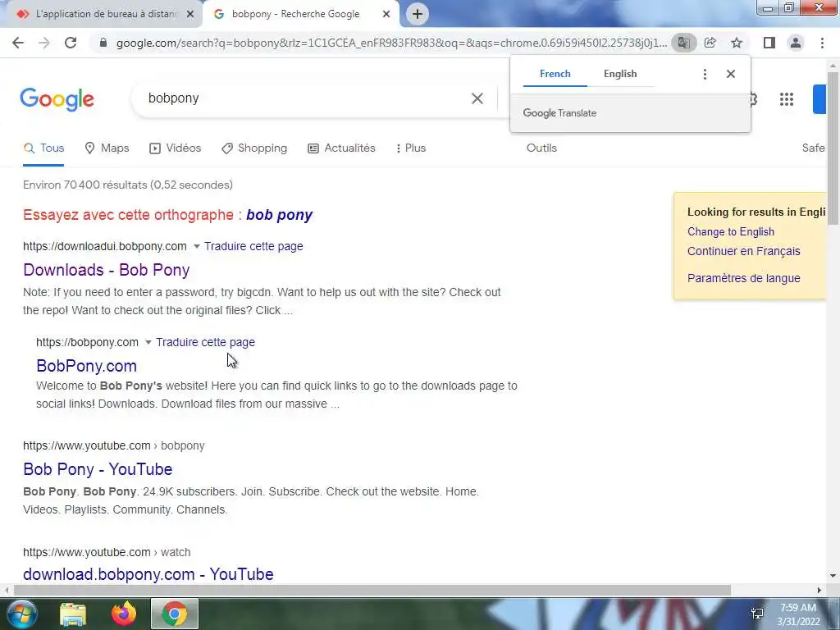The width and height of the screenshot is (840, 630).
Task: Open translate popup options menu
Action: [x=705, y=74]
